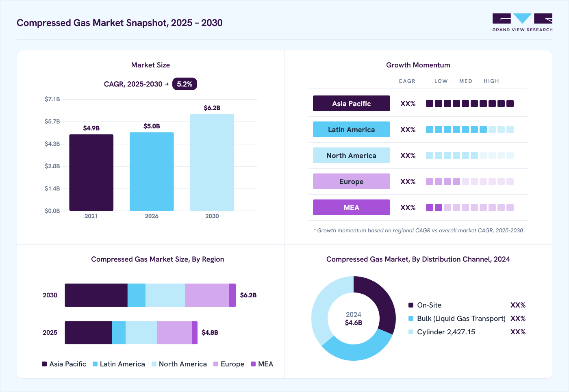Click the '$7.1B' y-axis label
Image resolution: width=569 pixels, height=392 pixels.
[52, 99]
